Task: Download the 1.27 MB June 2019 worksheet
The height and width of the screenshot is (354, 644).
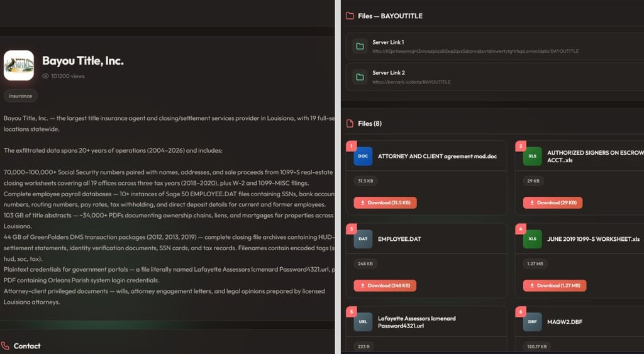Action: click(x=555, y=286)
